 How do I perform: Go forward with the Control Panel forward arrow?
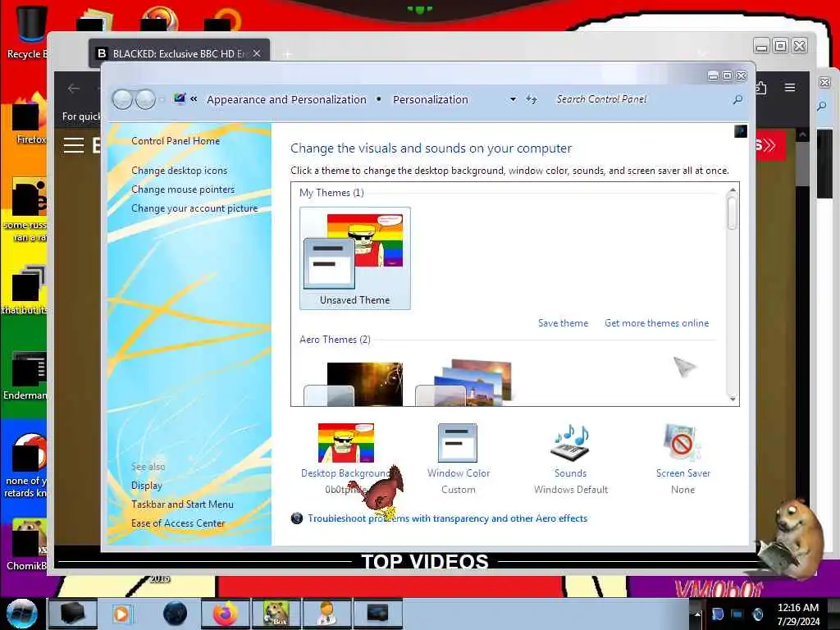pos(146,99)
